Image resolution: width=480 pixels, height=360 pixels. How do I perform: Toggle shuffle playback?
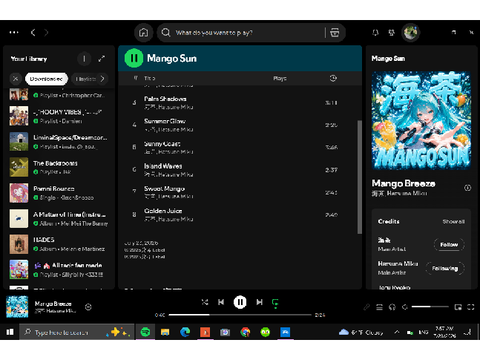(205, 302)
